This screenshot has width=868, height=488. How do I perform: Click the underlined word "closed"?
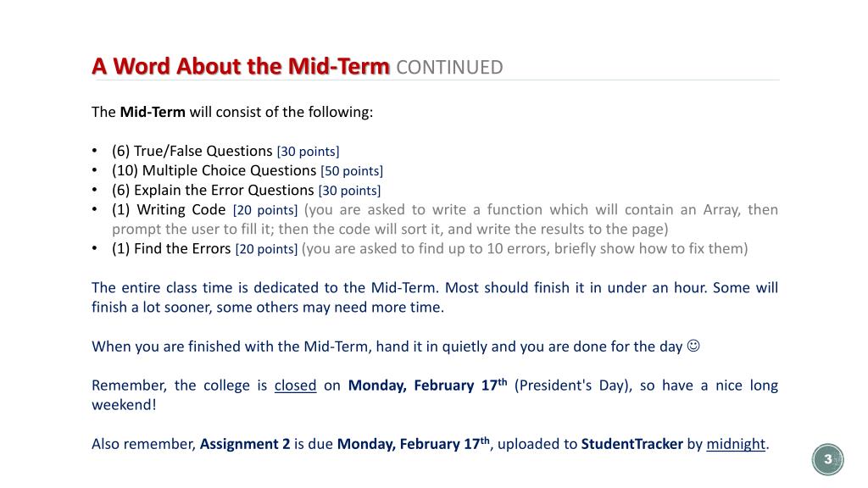coord(295,385)
